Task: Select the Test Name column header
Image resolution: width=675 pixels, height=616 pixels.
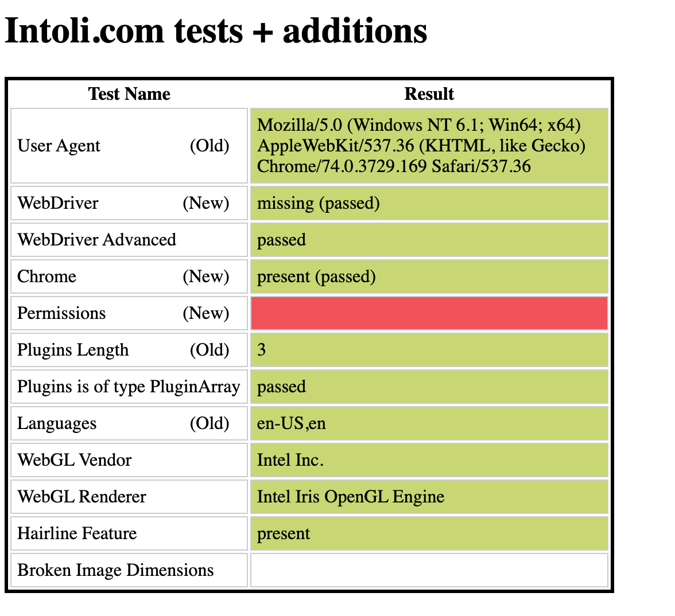Action: [x=129, y=94]
